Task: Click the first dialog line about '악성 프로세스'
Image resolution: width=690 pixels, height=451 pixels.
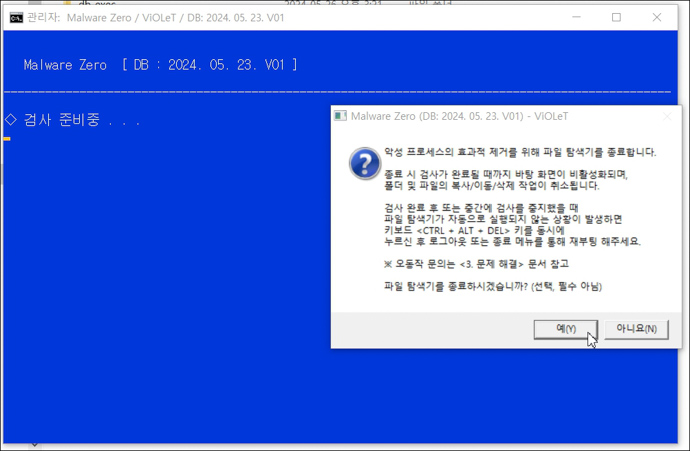Action: tap(520, 152)
